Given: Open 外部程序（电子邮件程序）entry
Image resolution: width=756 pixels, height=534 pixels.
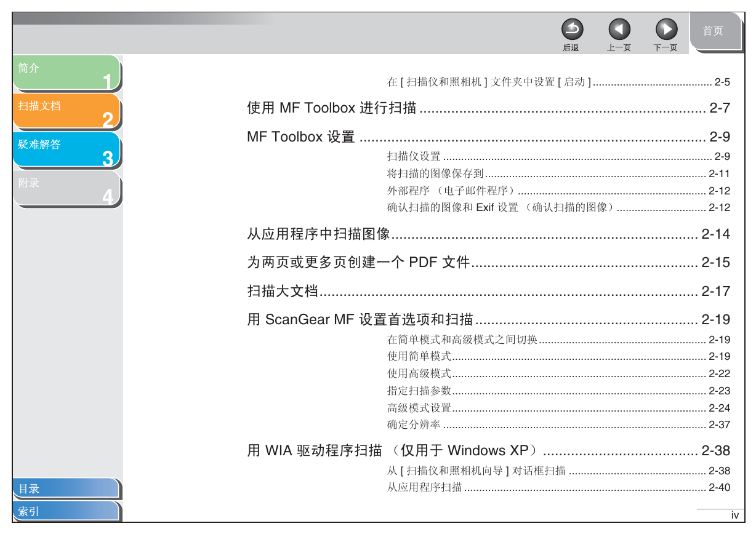Looking at the screenshot, I should (x=558, y=191).
